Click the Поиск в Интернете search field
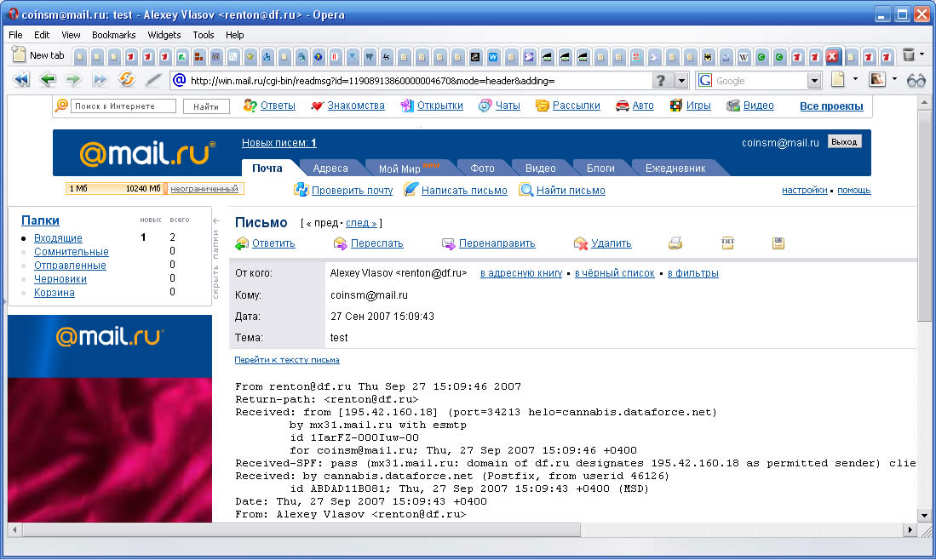The width and height of the screenshot is (936, 560). coord(123,106)
